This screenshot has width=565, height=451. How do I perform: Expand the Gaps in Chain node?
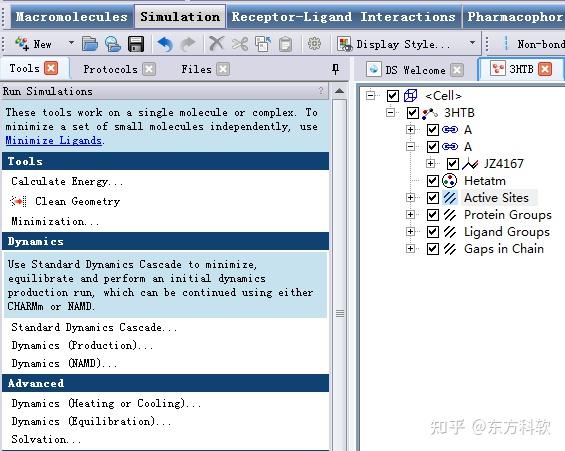point(410,249)
